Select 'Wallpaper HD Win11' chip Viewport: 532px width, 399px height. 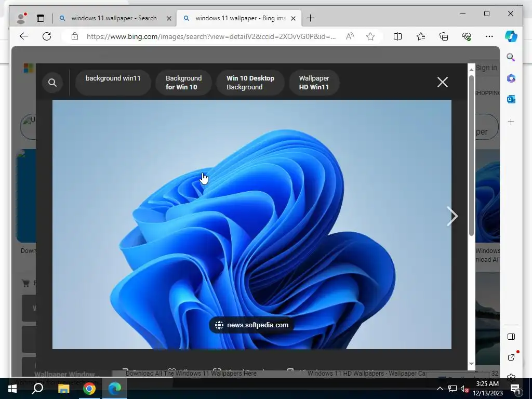click(314, 83)
